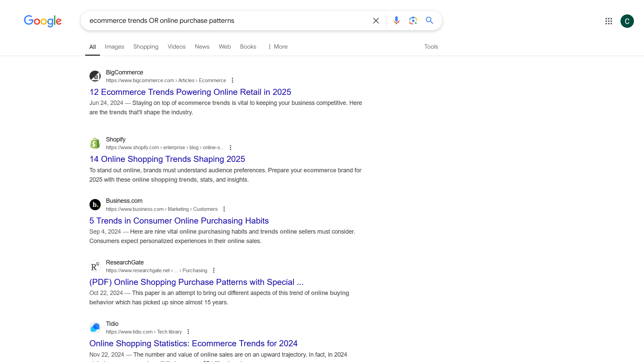Click the 'Oct 22, 2024' result date
This screenshot has height=362, width=644.
coord(106,293)
